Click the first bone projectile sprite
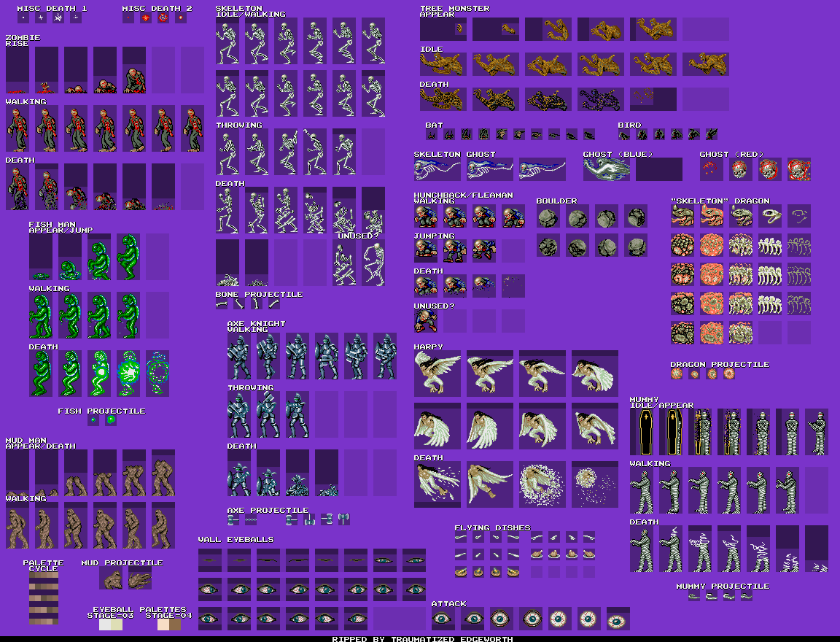Viewport: 840px width, 642px height. pyautogui.click(x=221, y=303)
